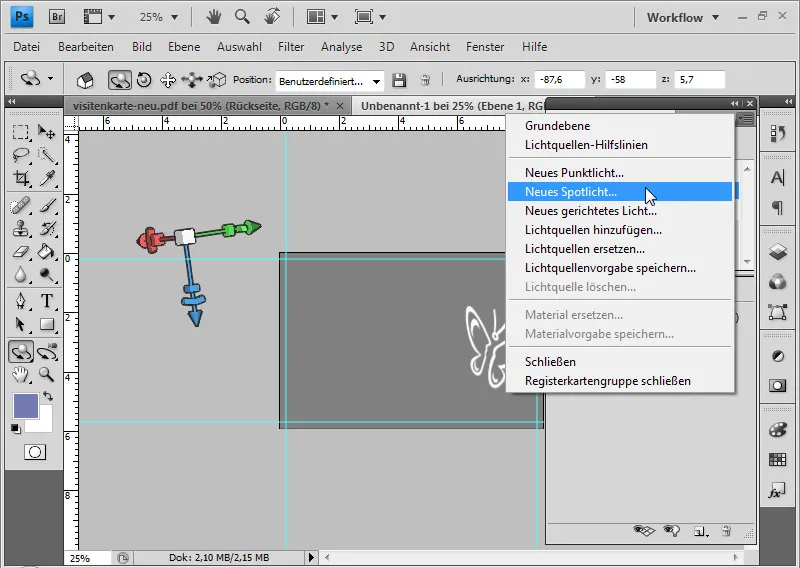Select the Paint Bucket tool
Viewport: 800px width, 568px height.
[47, 252]
